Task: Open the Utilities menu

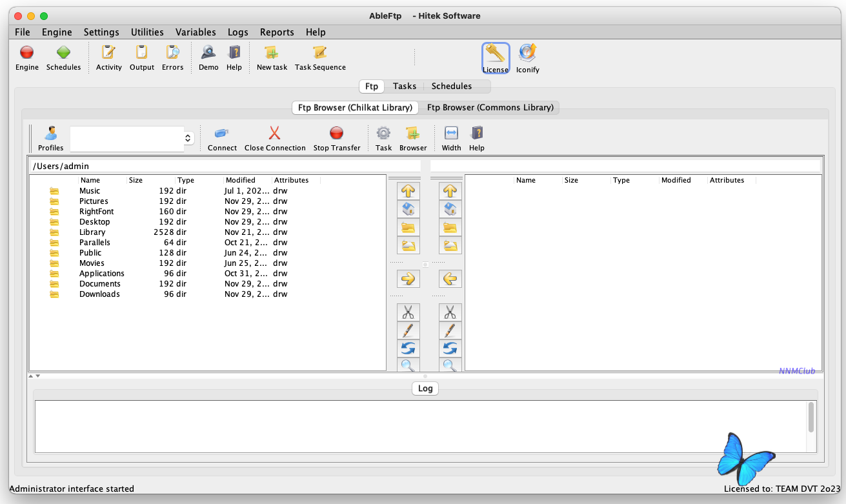Action: 147,32
